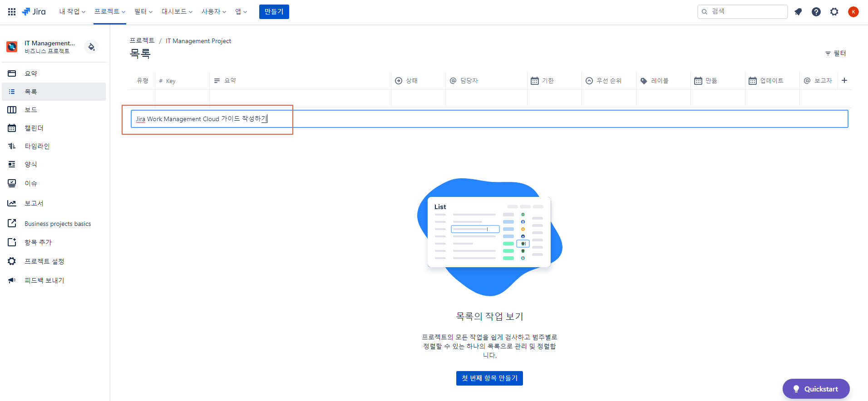Open the 대시보드 dropdown

(177, 12)
